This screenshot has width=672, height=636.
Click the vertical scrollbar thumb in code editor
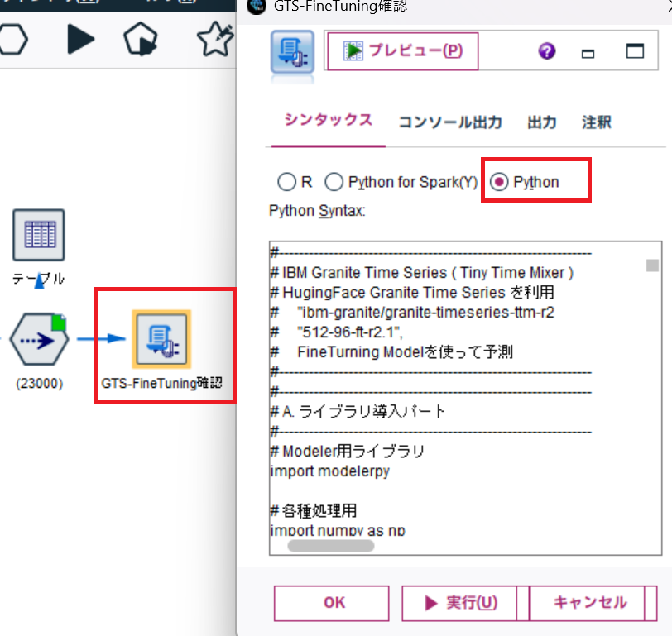[652, 265]
